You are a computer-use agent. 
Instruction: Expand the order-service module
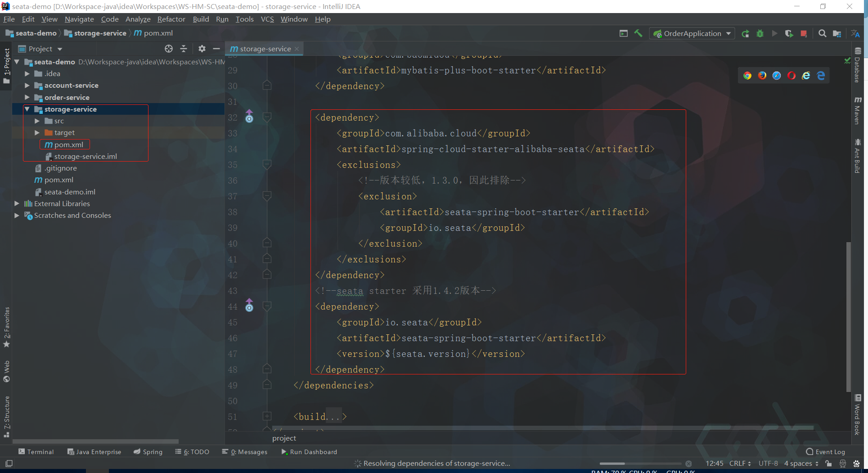click(x=27, y=97)
